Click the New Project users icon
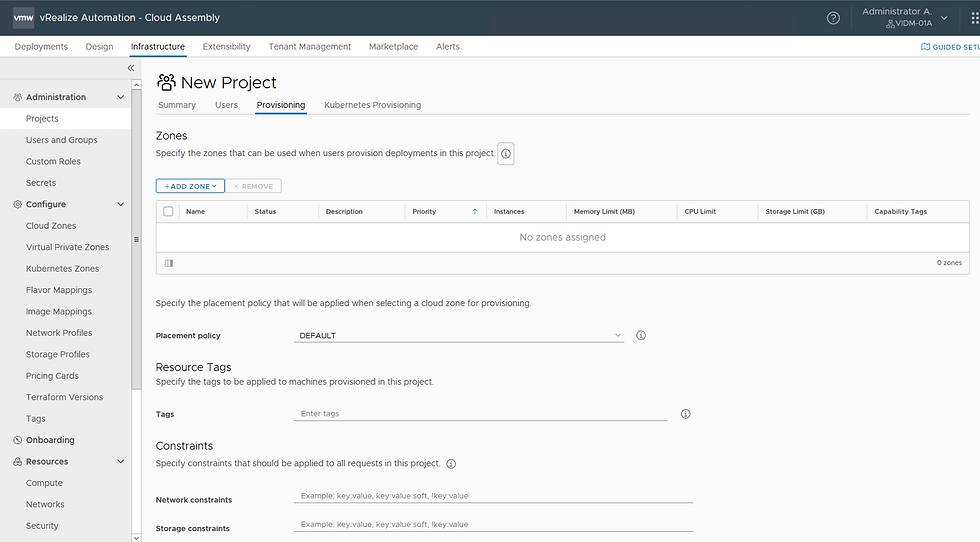Viewport: 980px width, 542px height. [x=166, y=82]
